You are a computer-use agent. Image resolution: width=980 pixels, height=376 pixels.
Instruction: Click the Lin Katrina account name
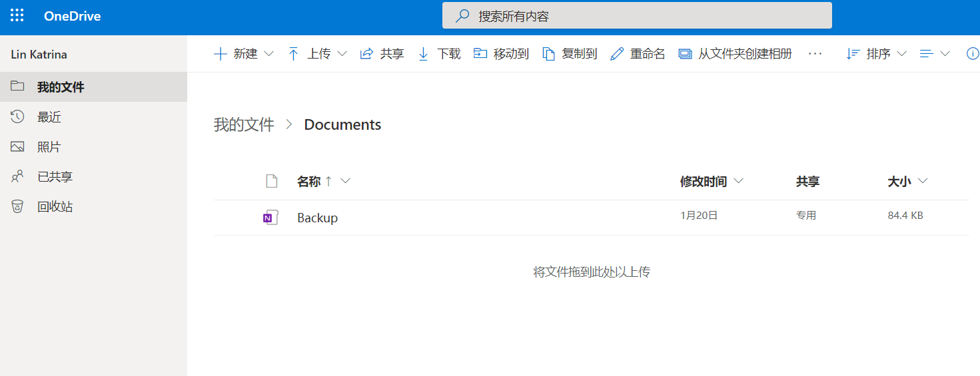(x=39, y=55)
